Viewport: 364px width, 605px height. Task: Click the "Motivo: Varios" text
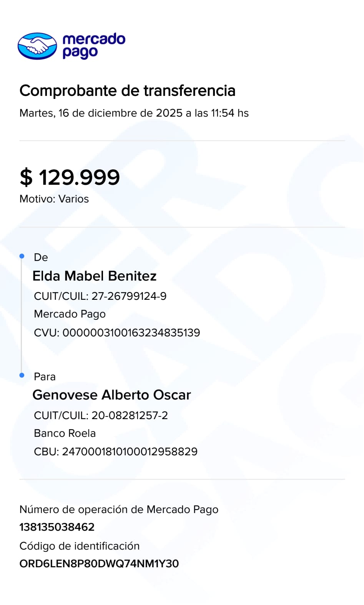click(54, 199)
